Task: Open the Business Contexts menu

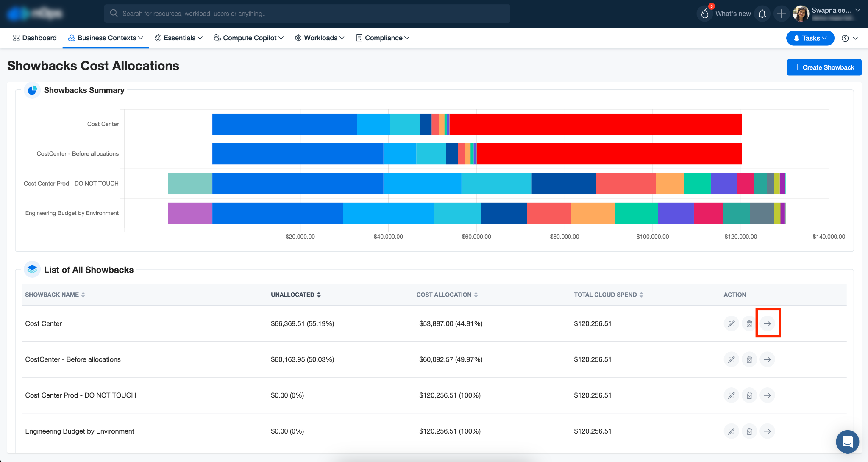Action: point(106,38)
